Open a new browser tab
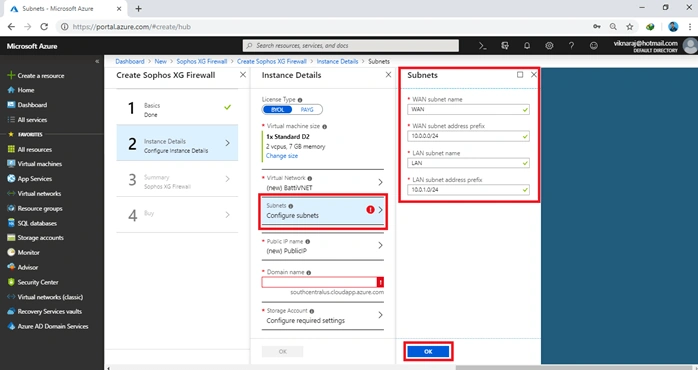This screenshot has height=370, width=698. pyautogui.click(x=138, y=8)
